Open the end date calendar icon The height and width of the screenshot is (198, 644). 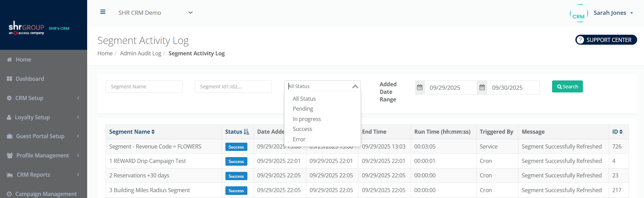(x=482, y=87)
